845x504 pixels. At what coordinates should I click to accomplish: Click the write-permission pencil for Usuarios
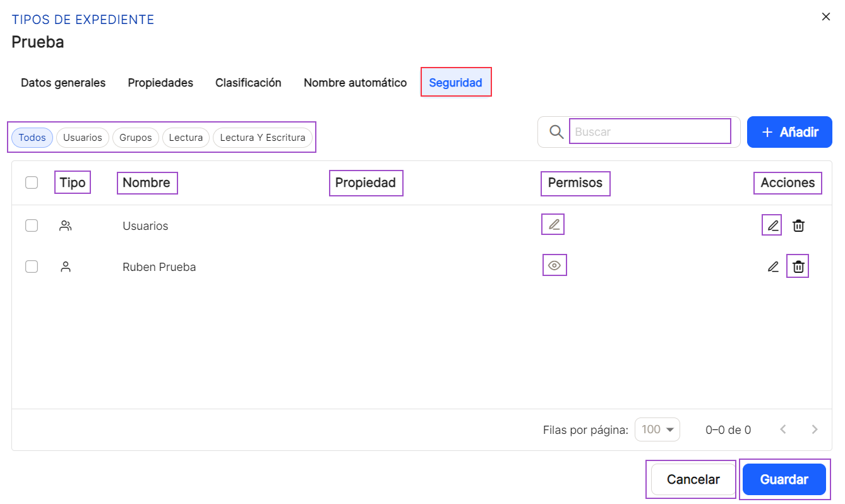[553, 224]
